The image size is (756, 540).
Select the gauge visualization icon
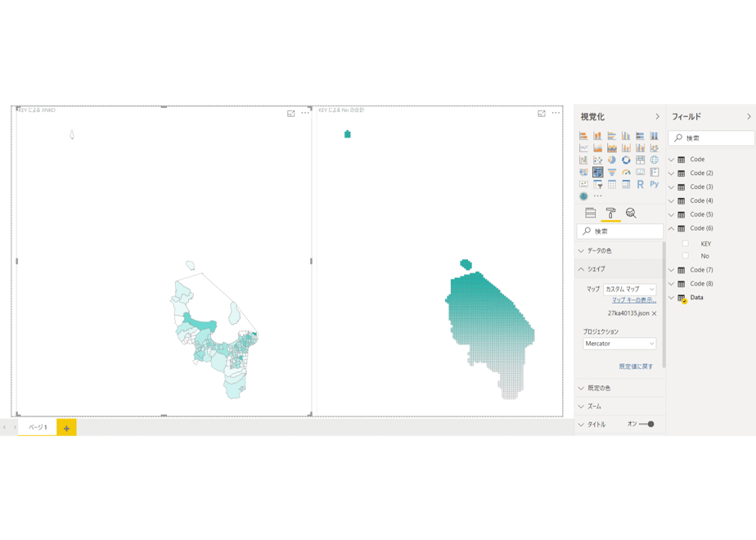[x=626, y=172]
